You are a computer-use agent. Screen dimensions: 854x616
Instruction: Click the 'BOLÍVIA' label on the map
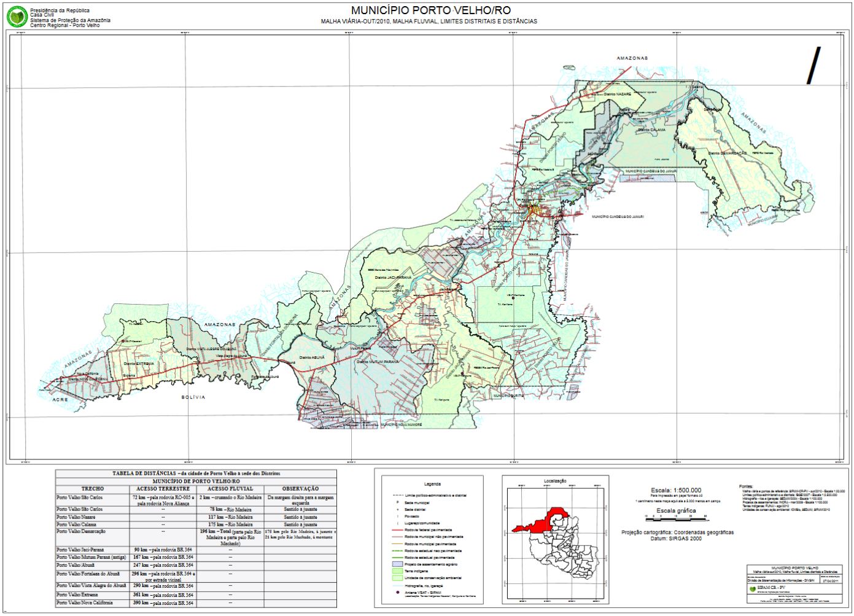tap(193, 397)
